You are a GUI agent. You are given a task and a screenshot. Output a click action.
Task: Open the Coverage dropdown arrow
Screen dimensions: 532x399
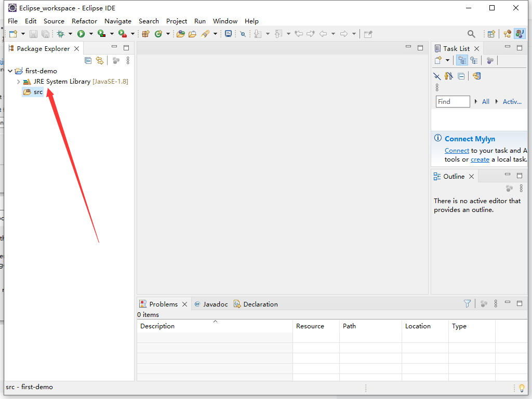point(112,34)
